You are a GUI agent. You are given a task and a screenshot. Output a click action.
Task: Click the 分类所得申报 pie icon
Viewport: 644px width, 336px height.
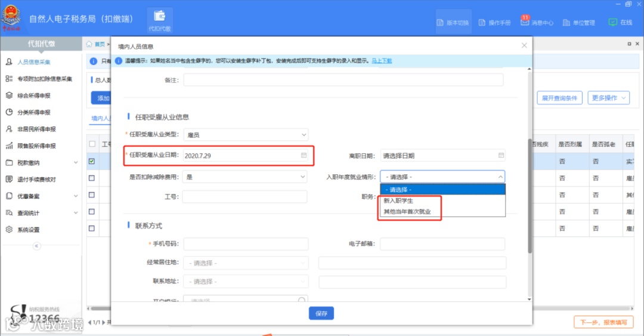(x=9, y=112)
